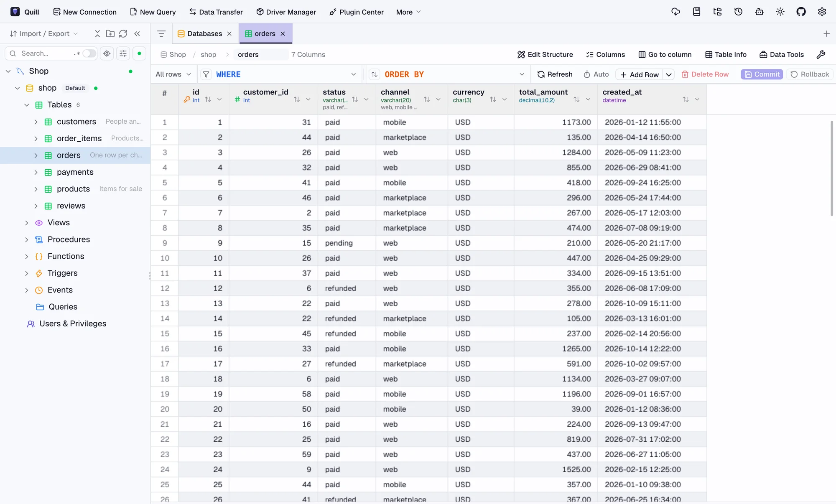Click the new folder icon in sidebar

pos(110,33)
